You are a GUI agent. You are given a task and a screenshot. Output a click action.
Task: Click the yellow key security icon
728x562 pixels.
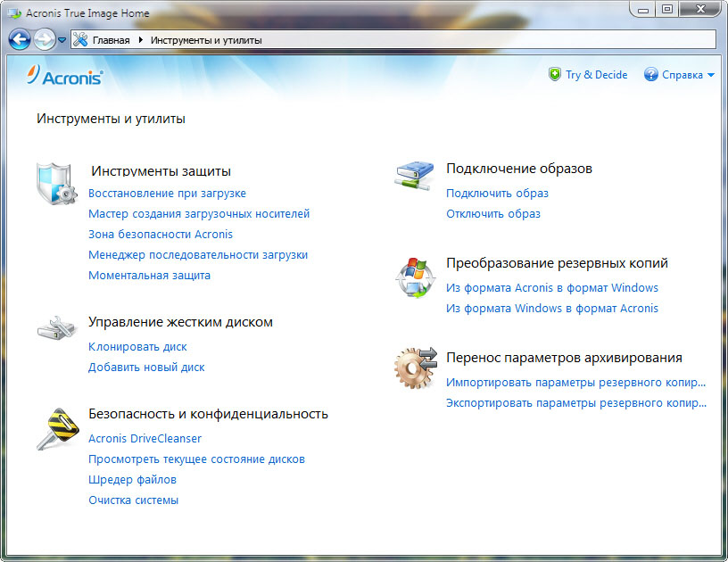(56, 428)
